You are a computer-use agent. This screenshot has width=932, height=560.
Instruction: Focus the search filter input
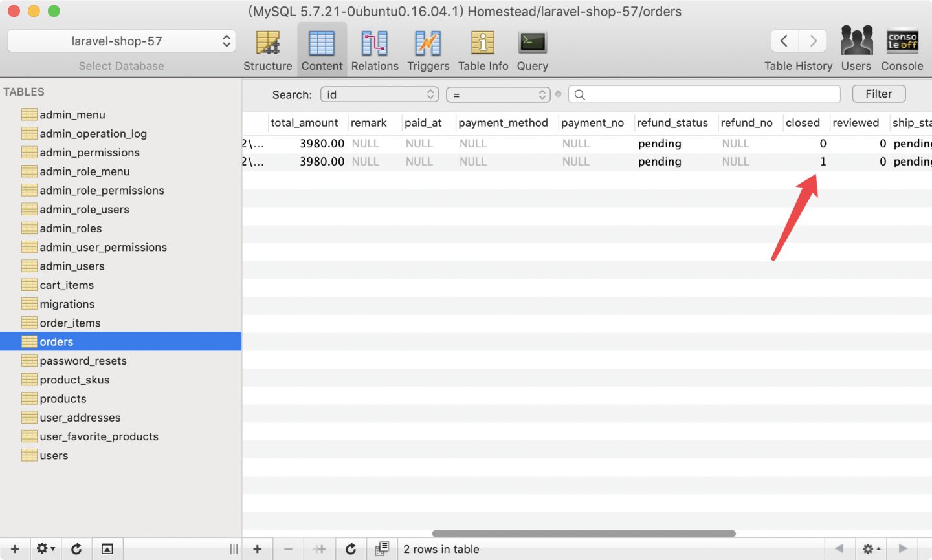[x=704, y=94]
